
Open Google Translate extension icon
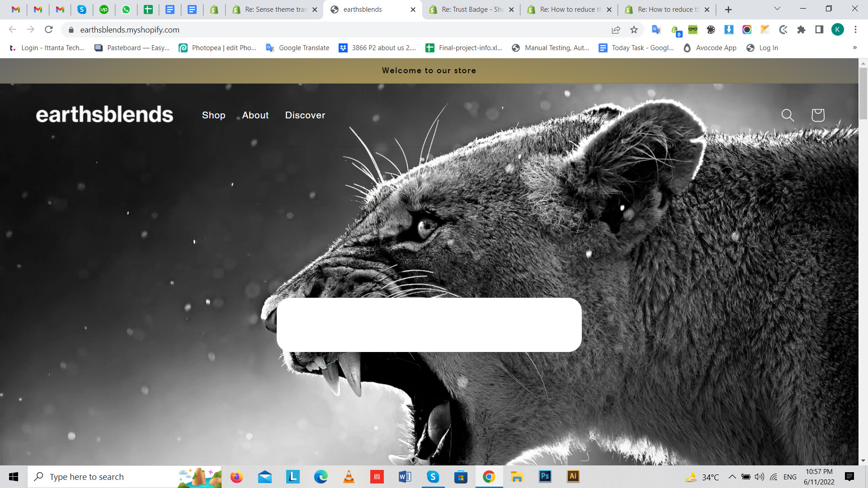[x=656, y=30]
